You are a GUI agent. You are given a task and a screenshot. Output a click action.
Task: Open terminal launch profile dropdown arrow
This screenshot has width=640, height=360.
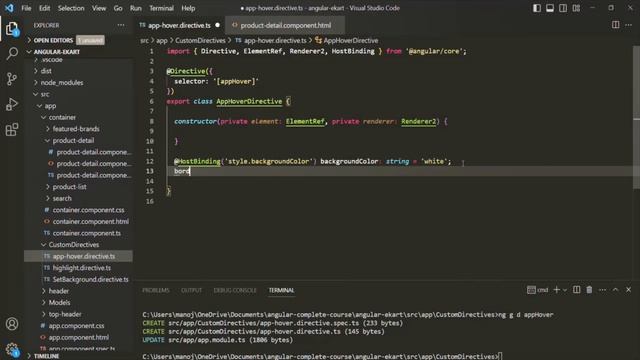coord(565,290)
